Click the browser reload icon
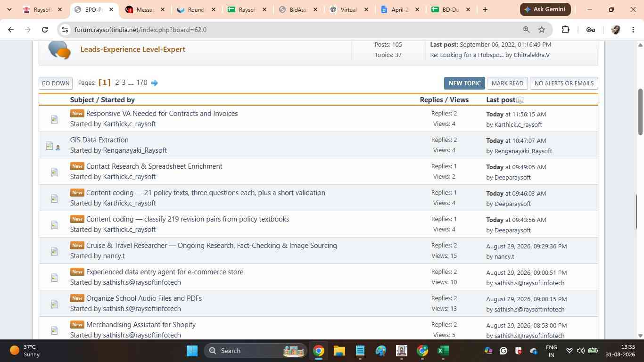The height and width of the screenshot is (362, 644). click(x=45, y=30)
